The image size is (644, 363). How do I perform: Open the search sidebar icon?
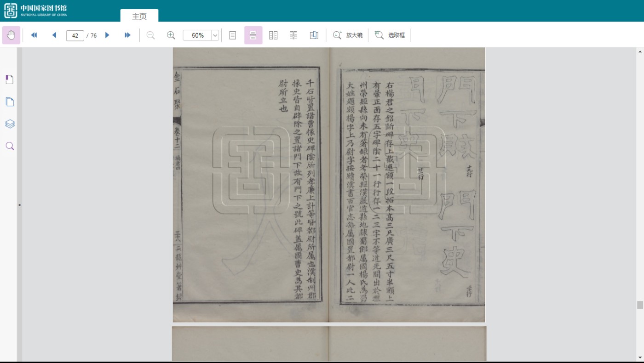tap(10, 146)
